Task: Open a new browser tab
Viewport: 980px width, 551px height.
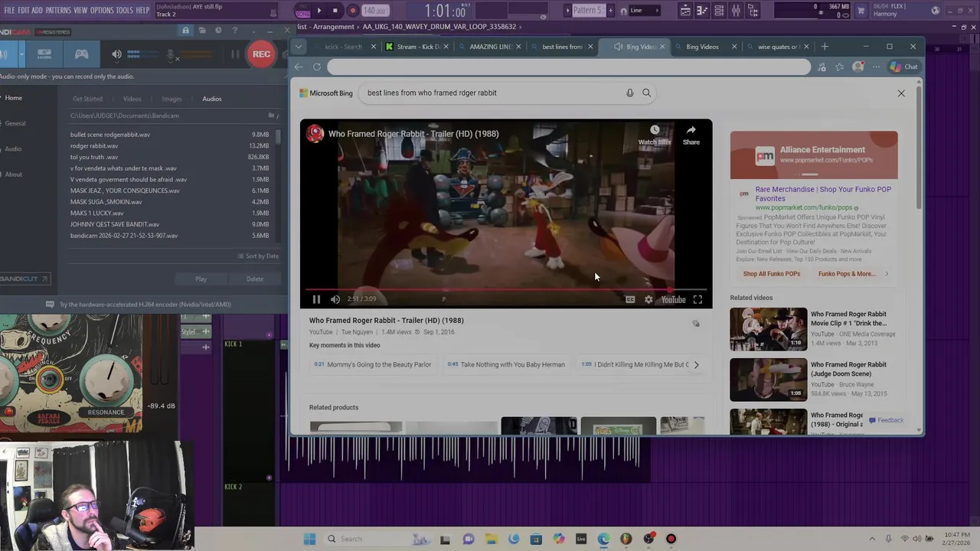Action: click(x=825, y=47)
